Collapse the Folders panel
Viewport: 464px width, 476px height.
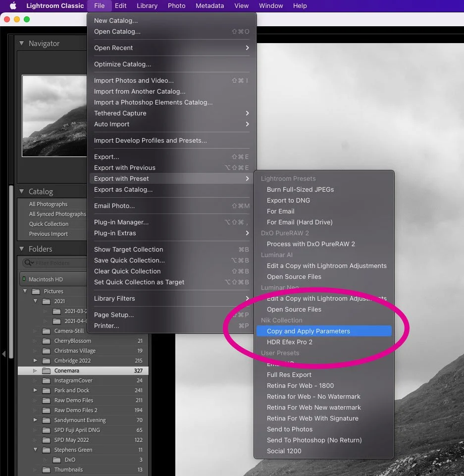[x=22, y=249]
